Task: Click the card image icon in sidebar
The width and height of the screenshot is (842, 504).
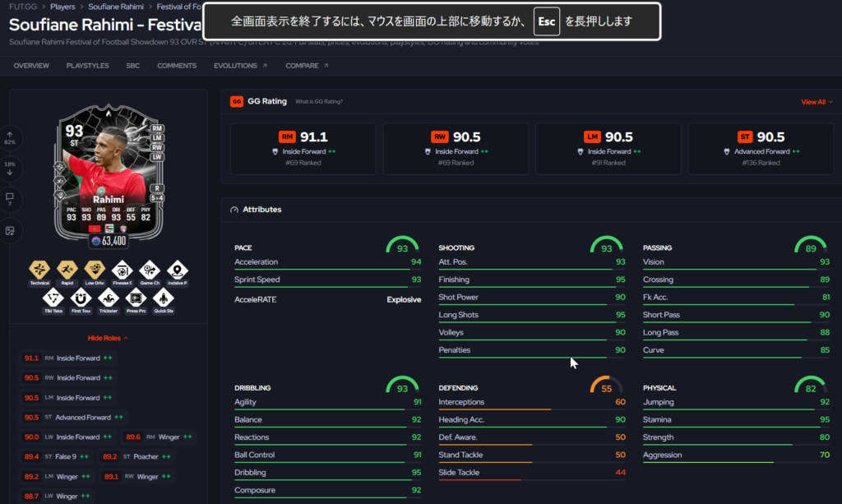Action: point(10,231)
